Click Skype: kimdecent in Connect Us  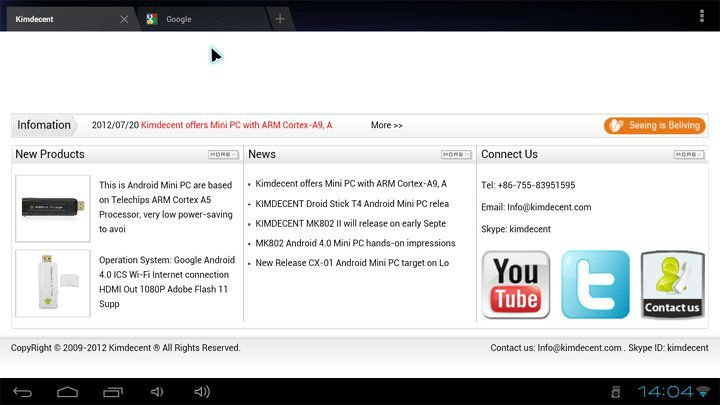pyautogui.click(x=516, y=229)
